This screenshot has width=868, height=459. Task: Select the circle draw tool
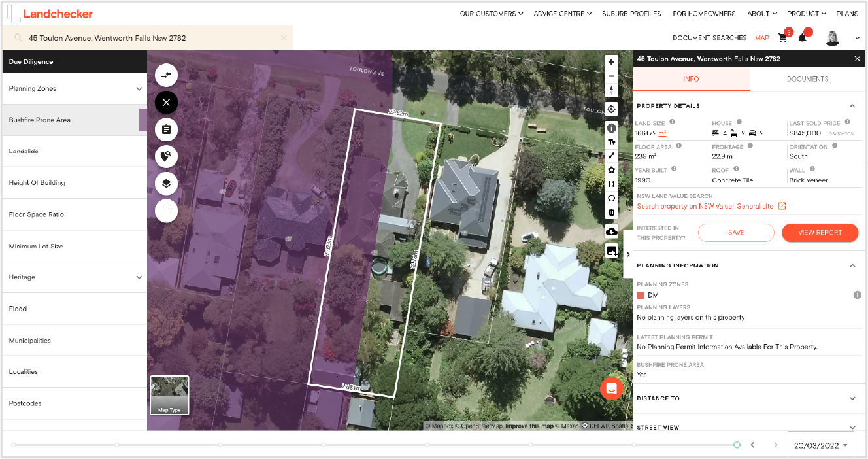[x=612, y=198]
